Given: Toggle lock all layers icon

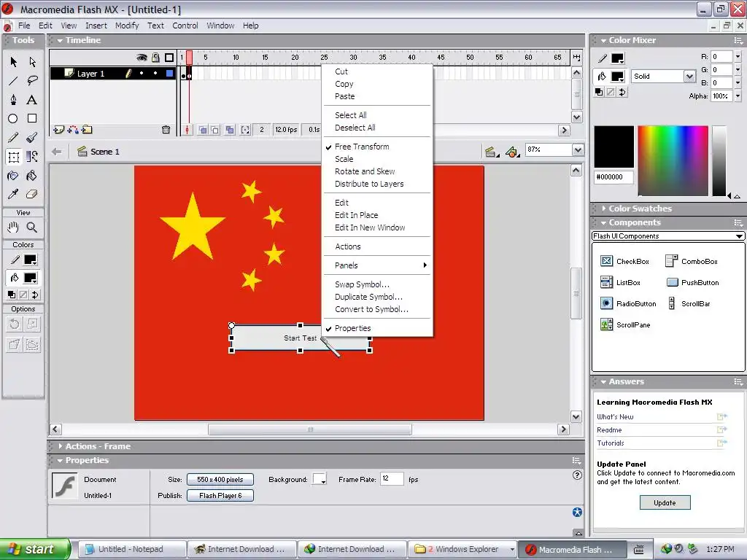Looking at the screenshot, I should 155,58.
